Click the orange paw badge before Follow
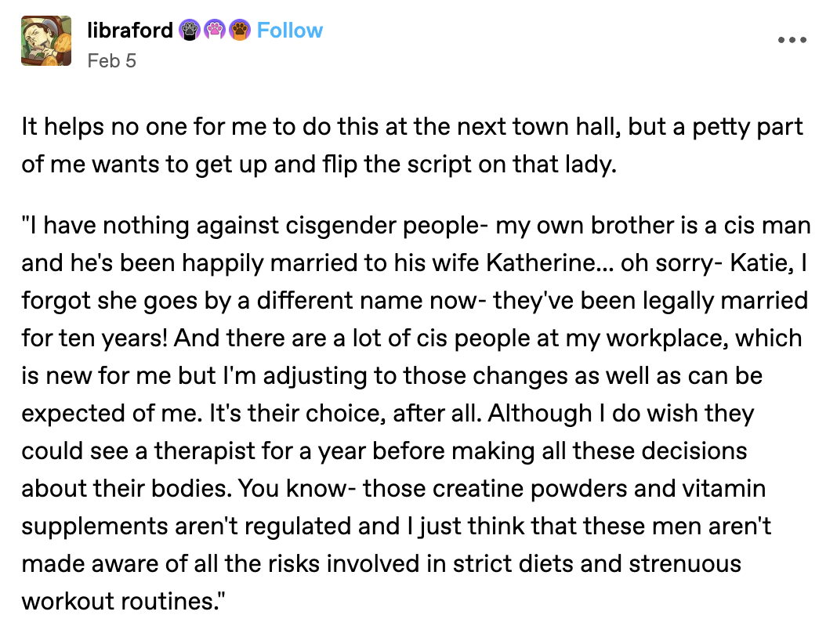Viewport: 837px width, 644px height. pyautogui.click(x=240, y=31)
